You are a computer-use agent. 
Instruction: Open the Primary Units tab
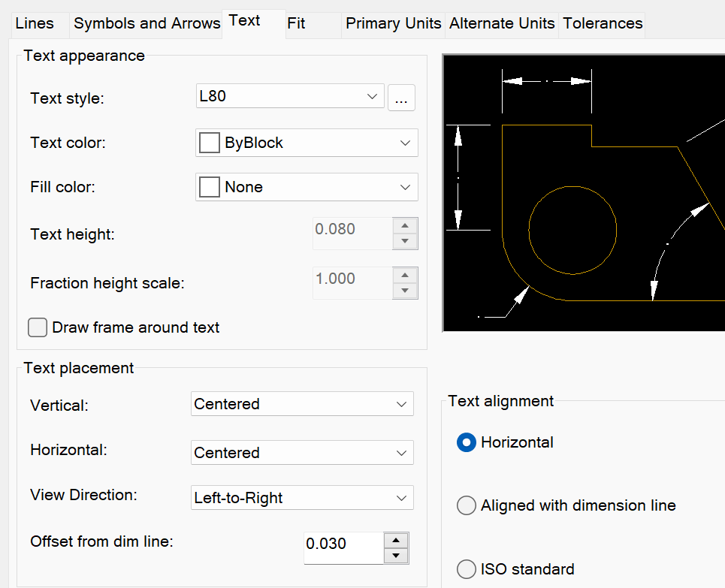[393, 23]
